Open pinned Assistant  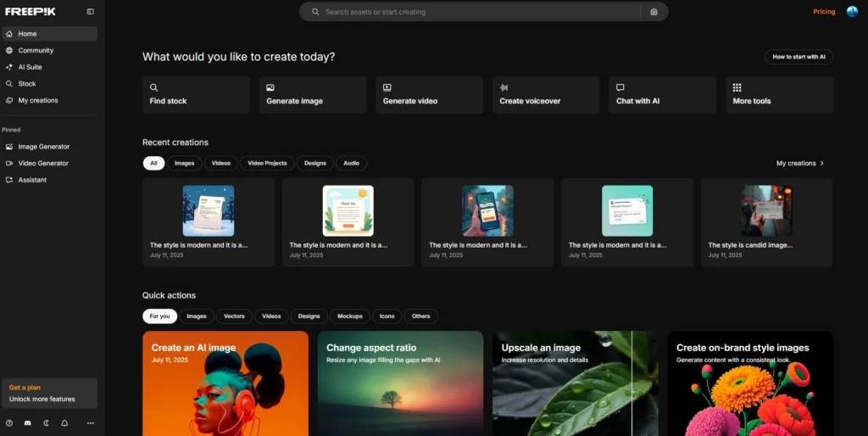50,180
